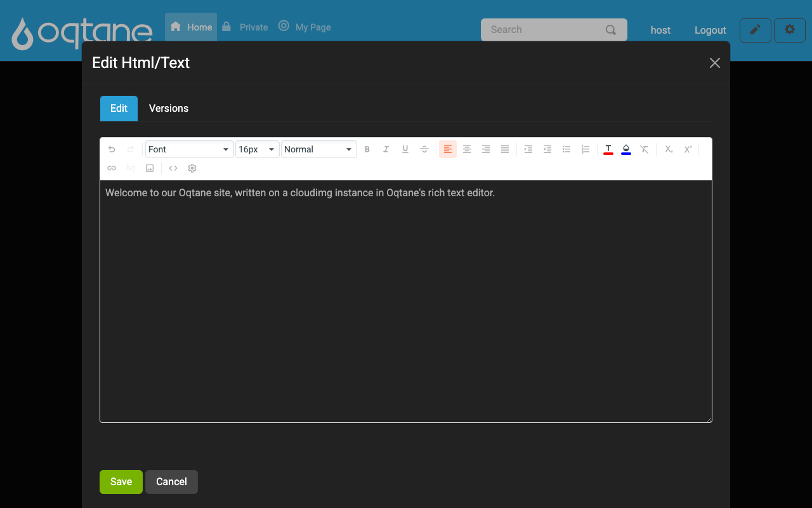Select the Edit tab
The height and width of the screenshot is (508, 812).
[119, 109]
